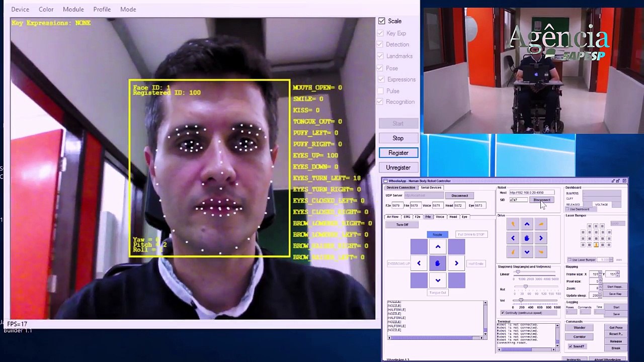644x362 pixels.
Task: Toggle Continuity (continuous speed) checkbox
Action: [502, 313]
